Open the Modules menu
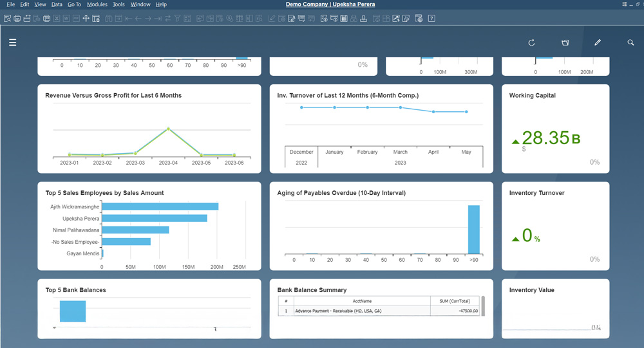 click(97, 5)
